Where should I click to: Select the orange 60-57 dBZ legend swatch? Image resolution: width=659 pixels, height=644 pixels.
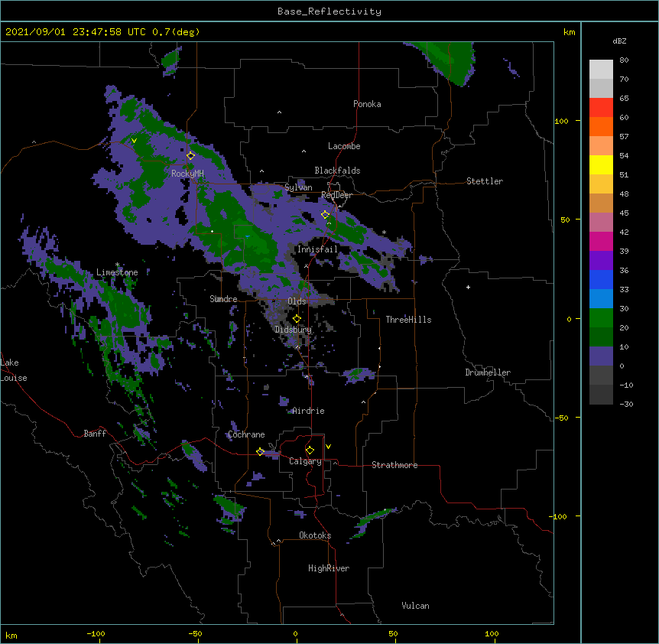601,126
